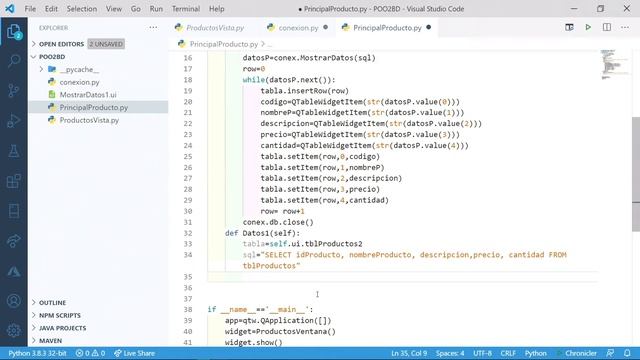The width and height of the screenshot is (640, 360).
Task: Run Python file with play button
Action: tap(588, 27)
